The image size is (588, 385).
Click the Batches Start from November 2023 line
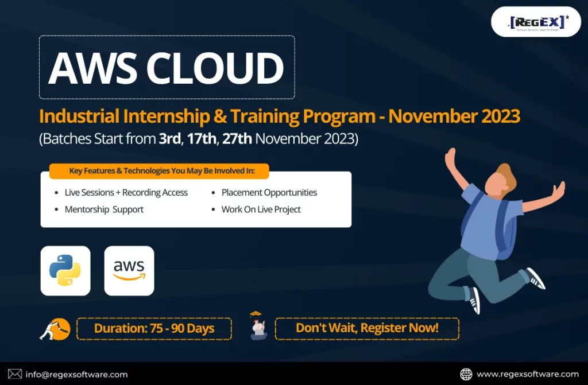coord(199,139)
